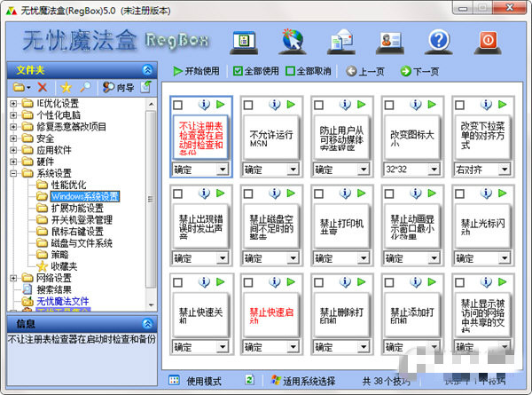
Task: Expand the IE优化设置 tree node
Action: point(13,103)
